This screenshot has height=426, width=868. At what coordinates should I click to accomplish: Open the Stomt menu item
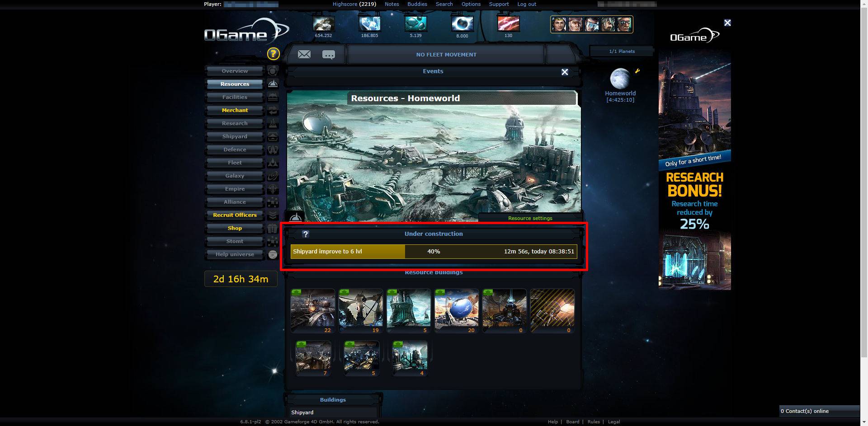tap(235, 241)
